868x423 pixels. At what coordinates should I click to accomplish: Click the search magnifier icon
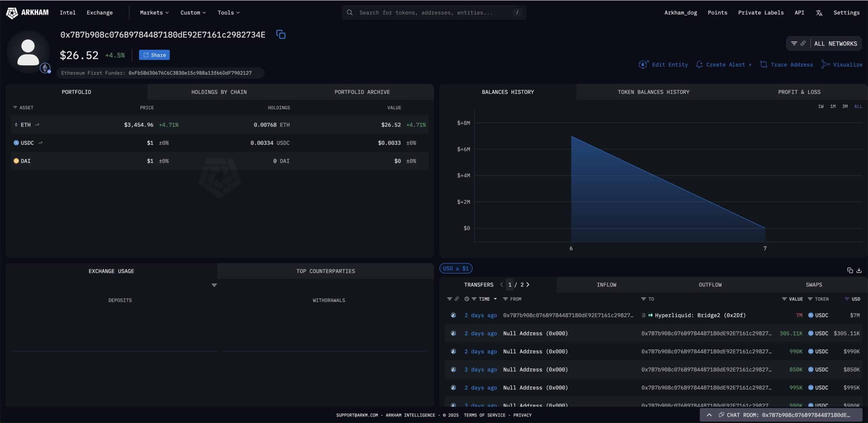(x=350, y=12)
